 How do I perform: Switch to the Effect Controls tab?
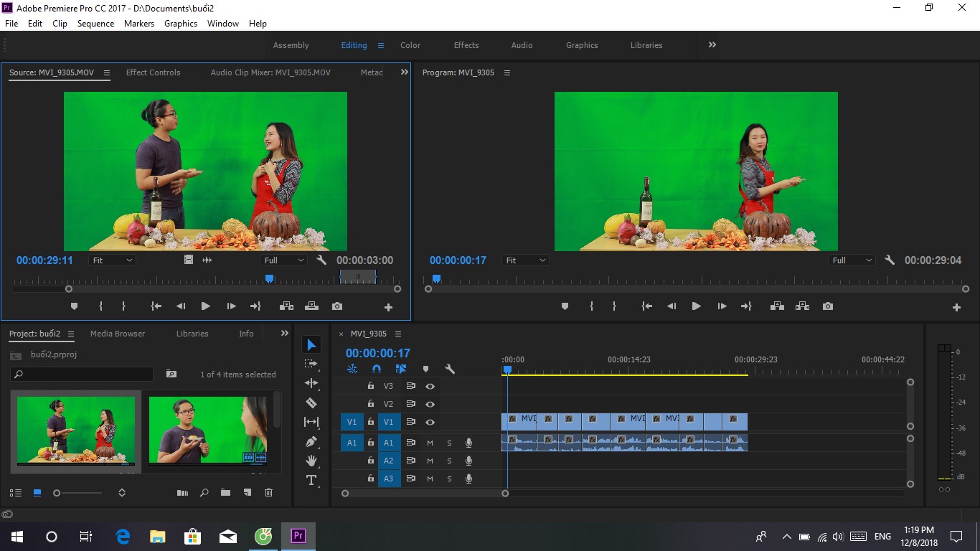[154, 72]
